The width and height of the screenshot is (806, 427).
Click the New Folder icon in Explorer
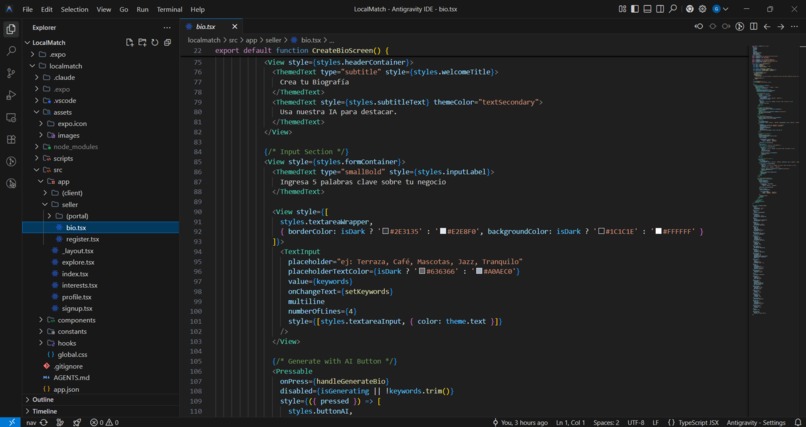[x=142, y=43]
